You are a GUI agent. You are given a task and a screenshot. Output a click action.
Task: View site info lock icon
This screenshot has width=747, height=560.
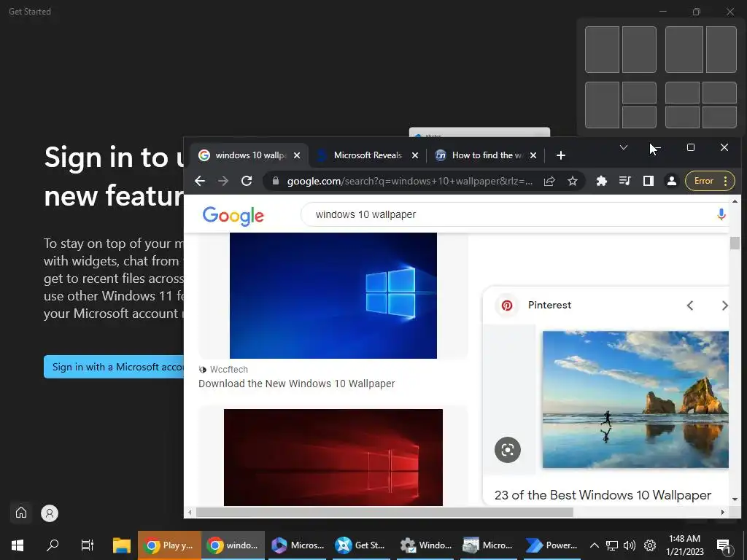(275, 181)
